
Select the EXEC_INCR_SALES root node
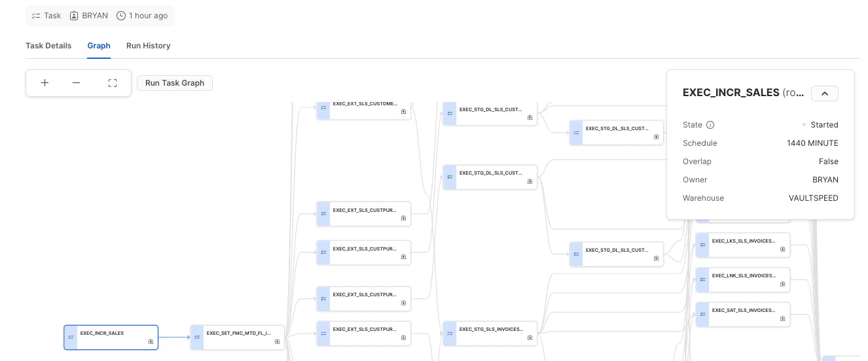pos(111,337)
